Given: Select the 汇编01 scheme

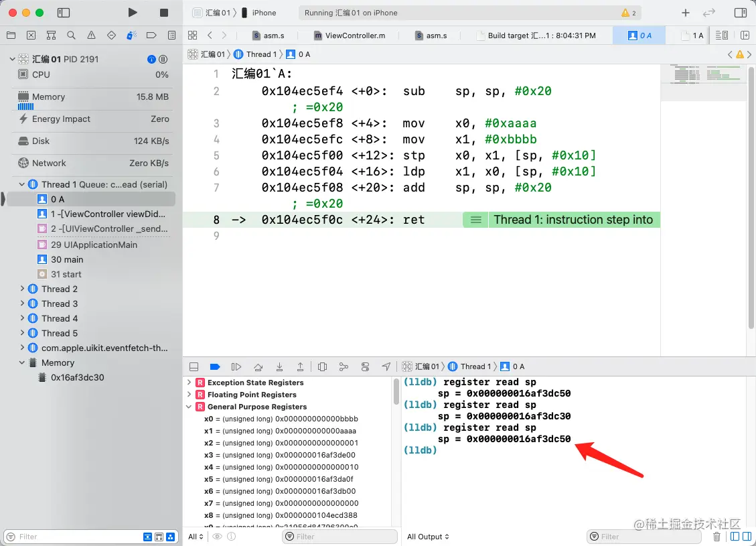Looking at the screenshot, I should coord(212,13).
